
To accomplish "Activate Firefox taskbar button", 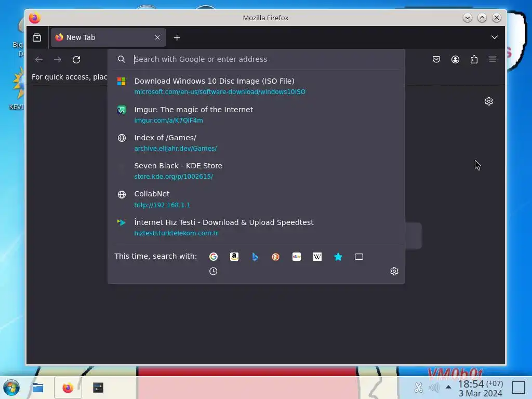I will (68, 388).
